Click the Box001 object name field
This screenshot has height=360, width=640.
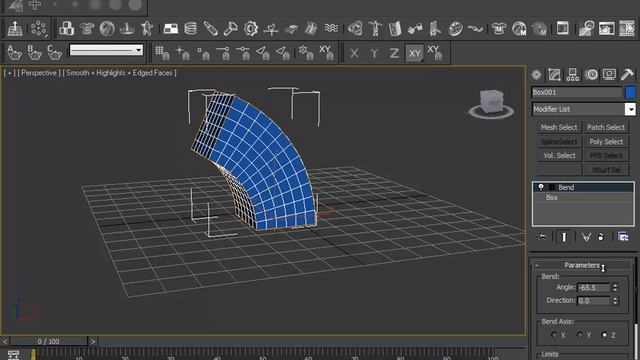pyautogui.click(x=577, y=93)
